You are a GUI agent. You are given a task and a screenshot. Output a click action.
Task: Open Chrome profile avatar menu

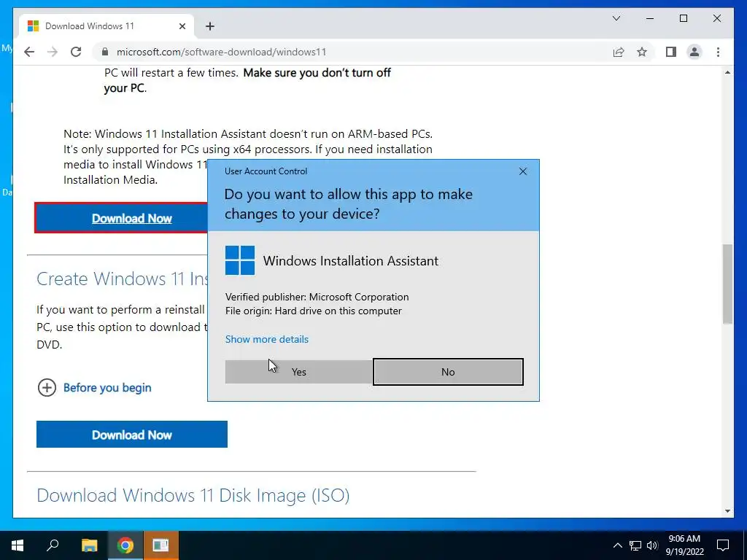[x=694, y=52]
